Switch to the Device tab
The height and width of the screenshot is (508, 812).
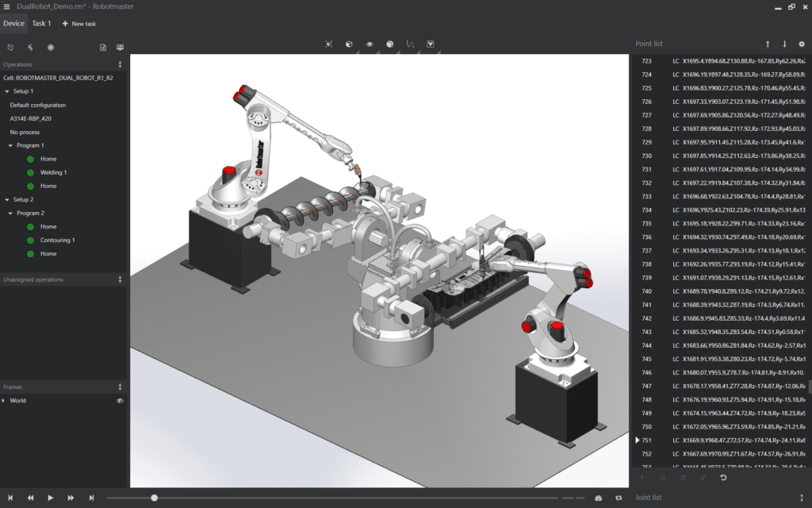coord(13,23)
